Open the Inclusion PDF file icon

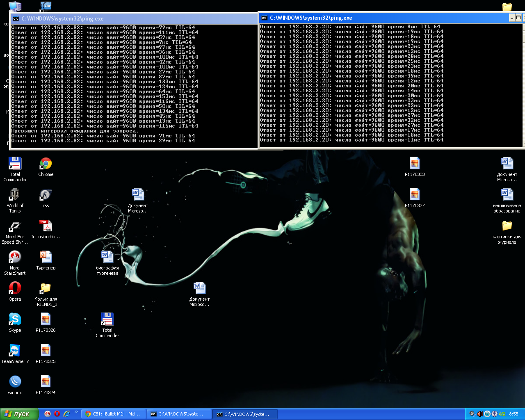coord(46,226)
